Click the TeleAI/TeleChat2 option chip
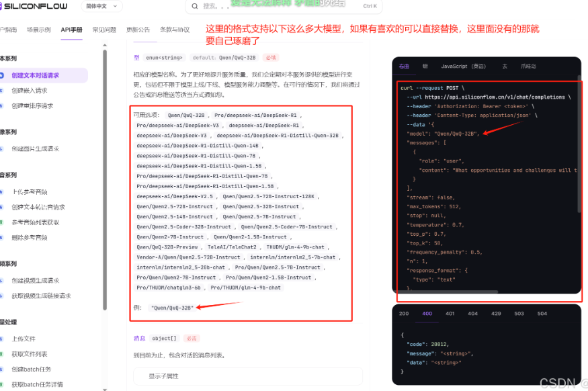This screenshot has width=588, height=391. (232, 247)
